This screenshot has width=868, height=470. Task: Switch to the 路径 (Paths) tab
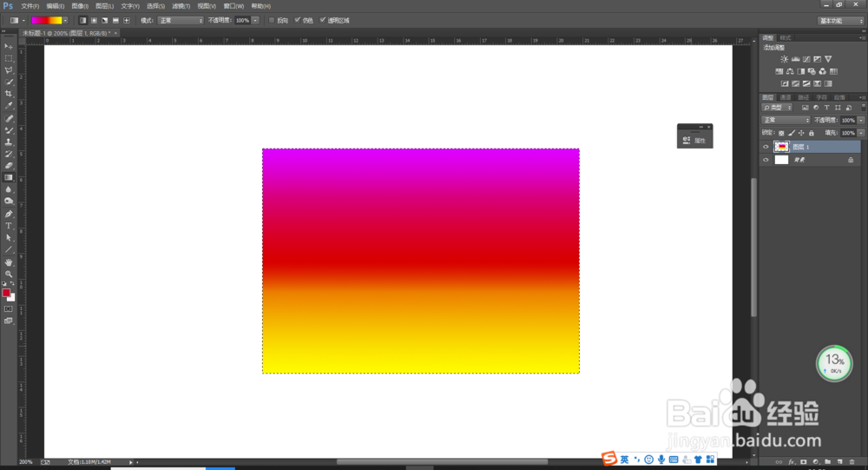(x=803, y=97)
